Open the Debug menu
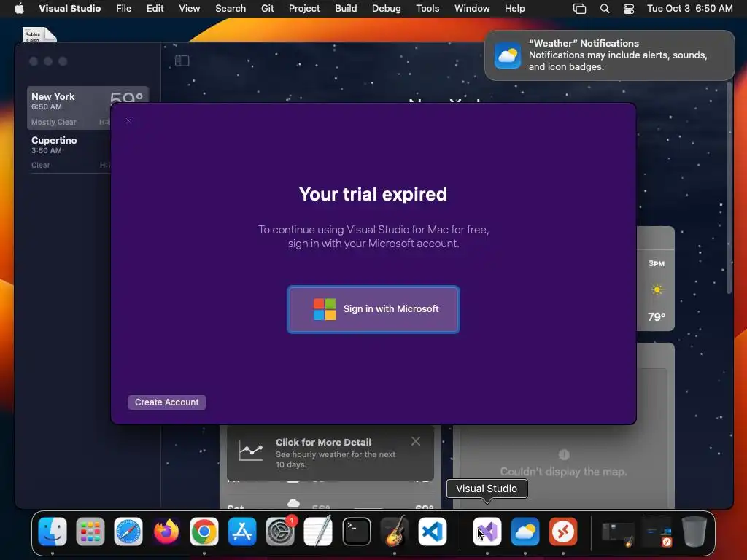747x560 pixels. 387,8
